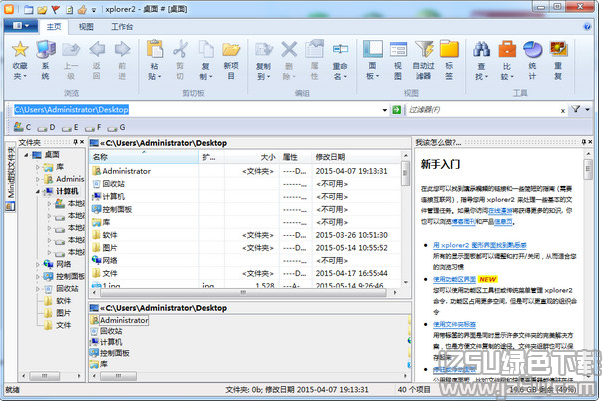Viewport: 603px width, 401px height.
Task: Click the green Go arrow beside address bar
Action: [396, 110]
